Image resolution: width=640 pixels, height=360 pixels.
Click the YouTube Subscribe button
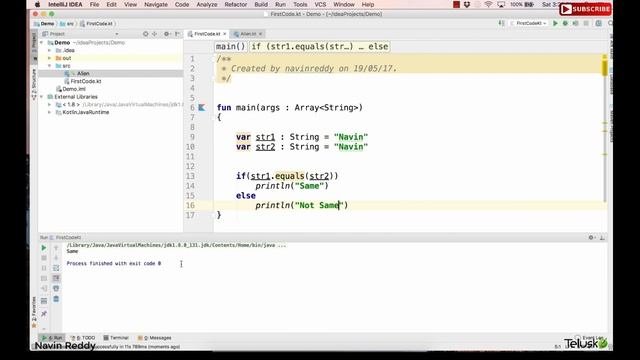[585, 9]
